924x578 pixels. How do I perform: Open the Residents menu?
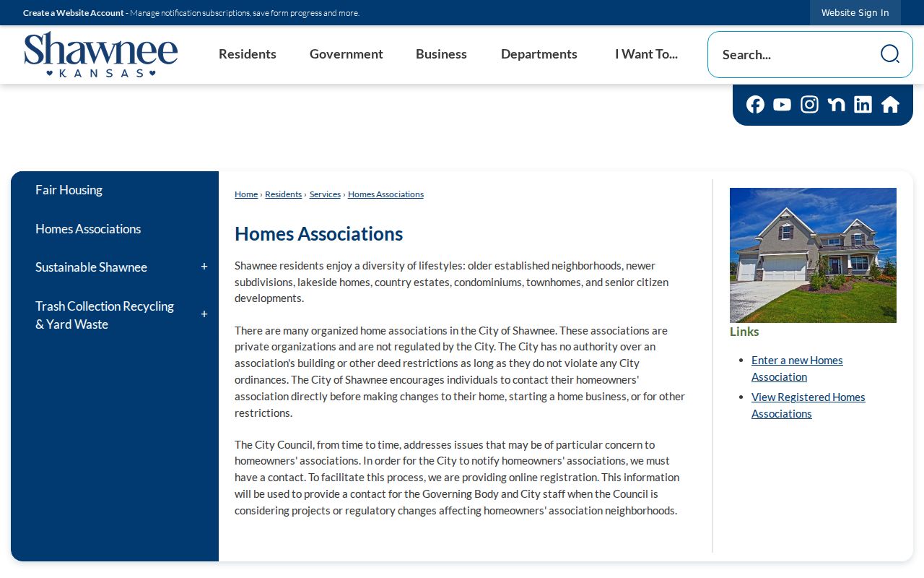pos(248,54)
